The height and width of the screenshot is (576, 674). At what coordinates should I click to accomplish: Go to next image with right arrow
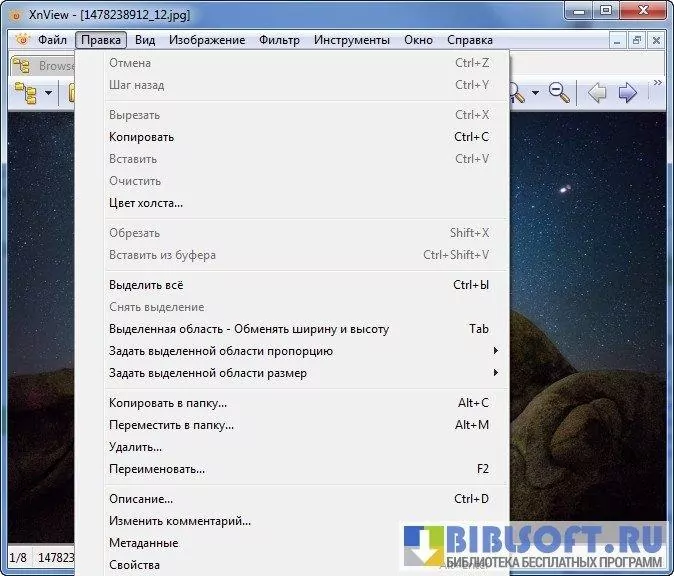click(627, 93)
